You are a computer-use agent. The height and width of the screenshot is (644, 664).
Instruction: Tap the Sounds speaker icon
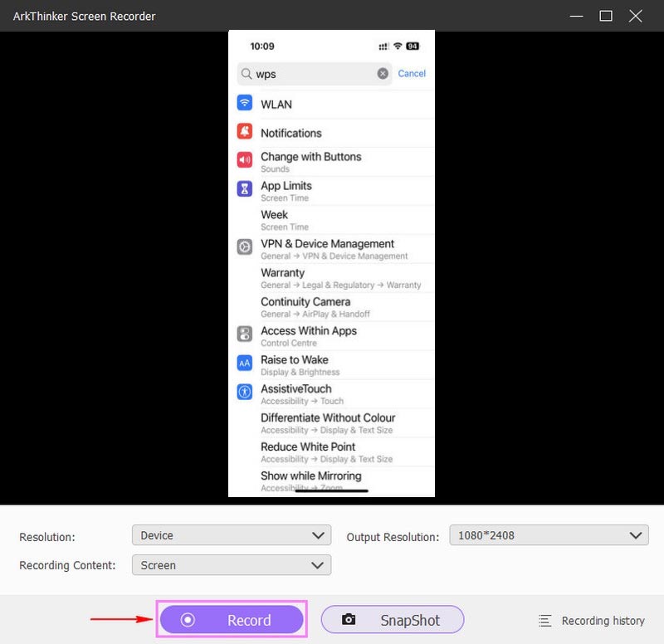(x=245, y=159)
